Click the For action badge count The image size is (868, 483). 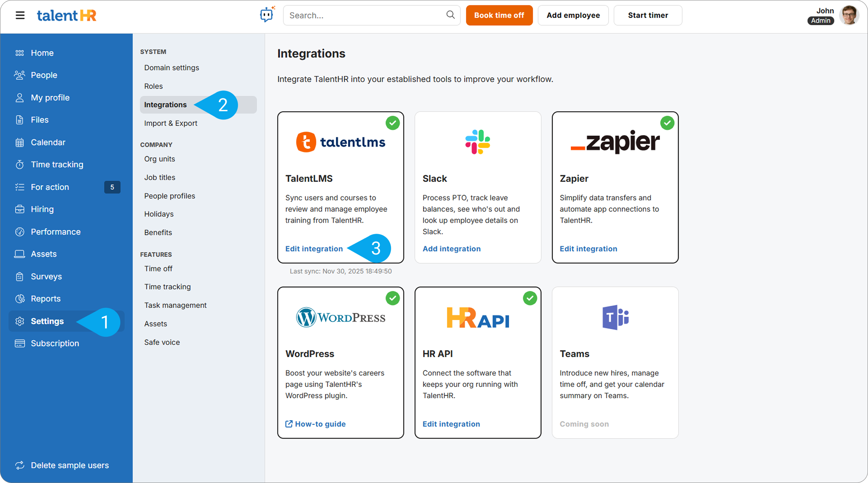point(112,187)
